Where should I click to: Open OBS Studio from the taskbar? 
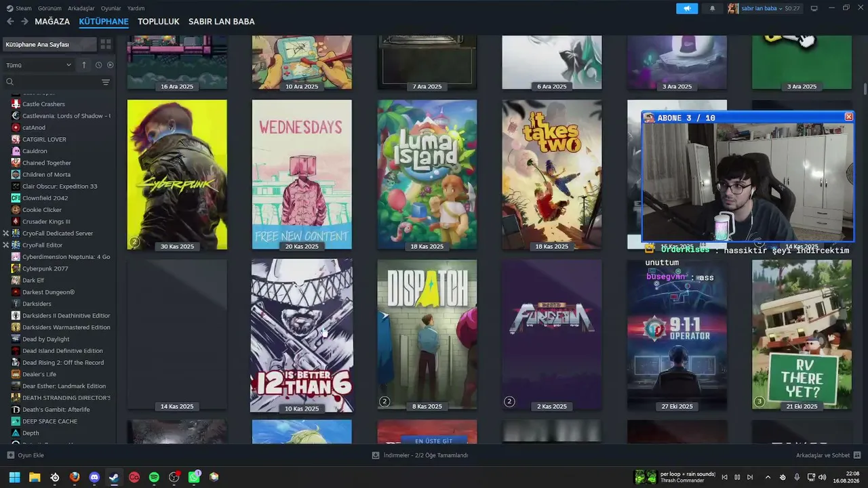[174, 477]
